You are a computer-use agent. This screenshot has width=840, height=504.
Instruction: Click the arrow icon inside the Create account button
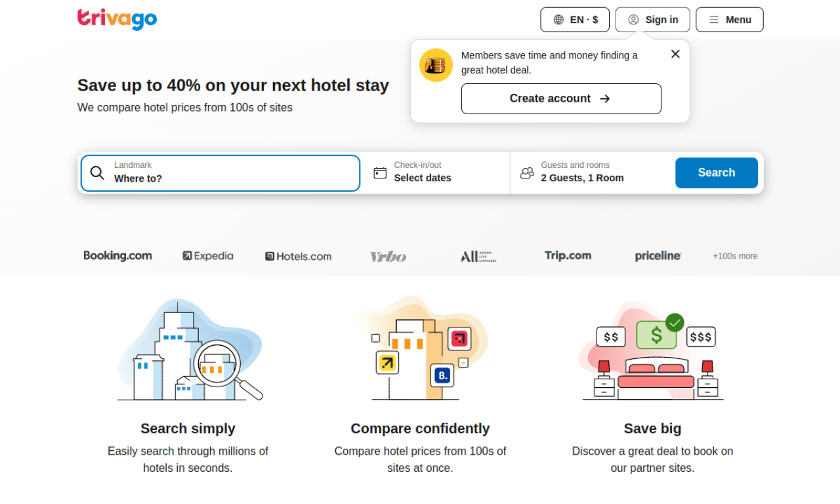tap(604, 98)
